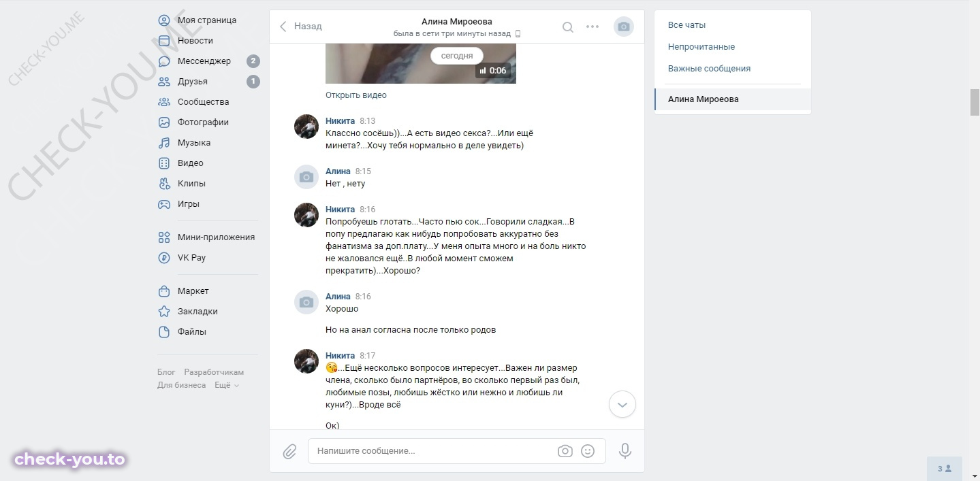Open the Фотографии photos icon
Viewport: 980px width, 481px height.
[164, 122]
